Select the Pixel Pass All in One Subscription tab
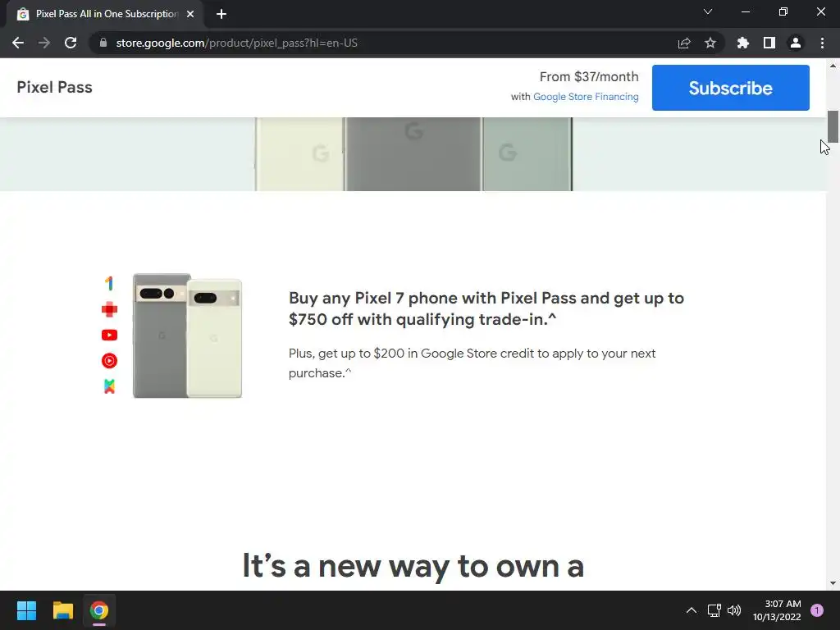This screenshot has width=840, height=630. 104,15
